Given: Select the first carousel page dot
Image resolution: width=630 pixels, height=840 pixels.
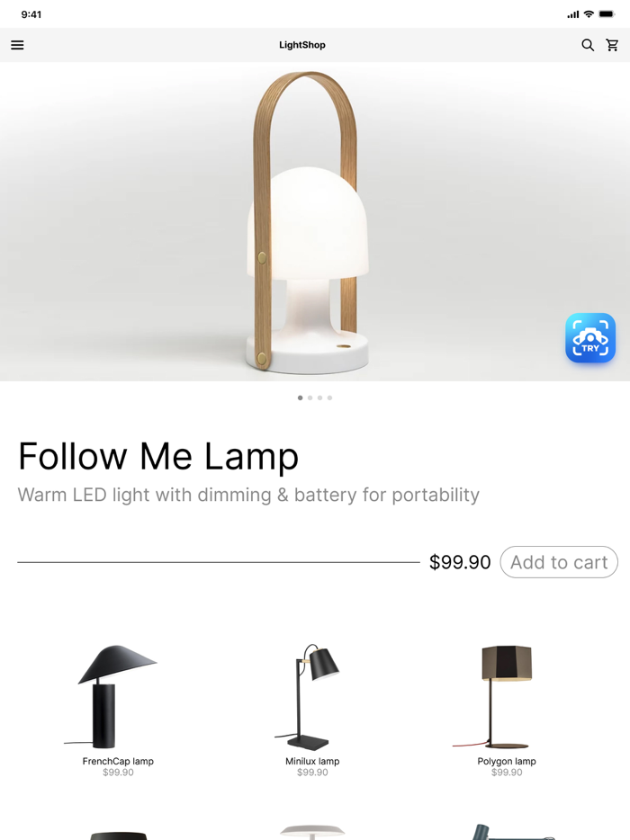Looking at the screenshot, I should tap(301, 398).
